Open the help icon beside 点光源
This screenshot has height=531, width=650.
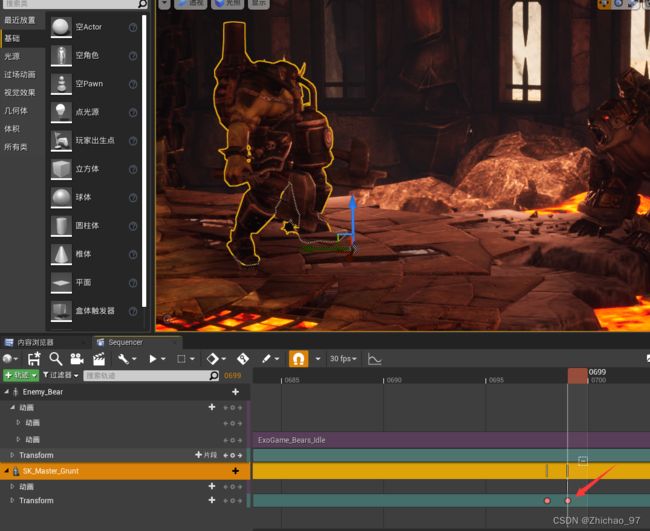(x=133, y=113)
